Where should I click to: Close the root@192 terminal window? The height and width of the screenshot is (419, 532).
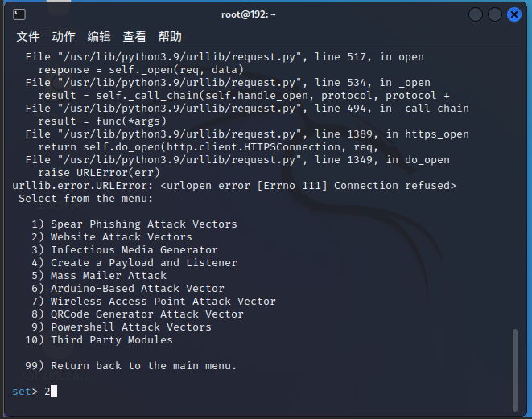coord(513,14)
